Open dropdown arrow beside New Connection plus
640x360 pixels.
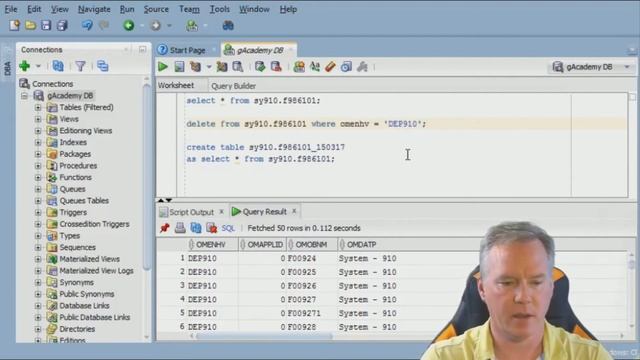(38, 66)
